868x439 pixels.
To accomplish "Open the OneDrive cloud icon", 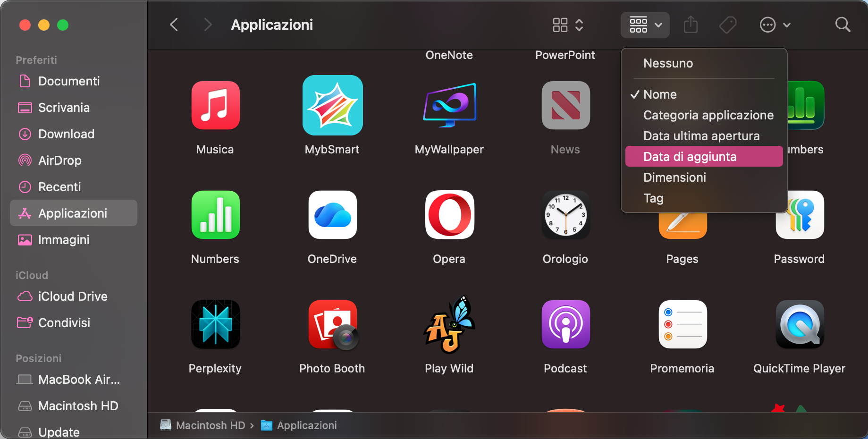I will pos(332,215).
